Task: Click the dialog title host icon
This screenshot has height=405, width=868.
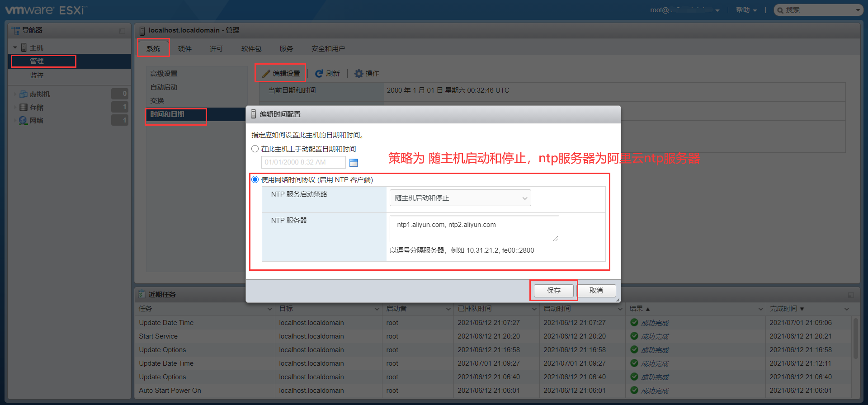Action: [x=253, y=114]
